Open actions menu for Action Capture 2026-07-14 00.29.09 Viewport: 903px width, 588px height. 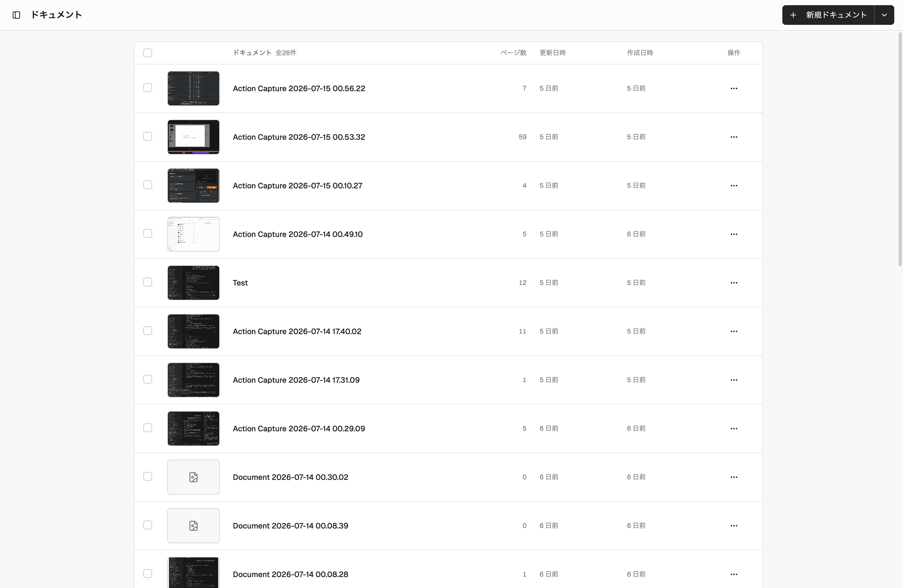click(x=734, y=428)
